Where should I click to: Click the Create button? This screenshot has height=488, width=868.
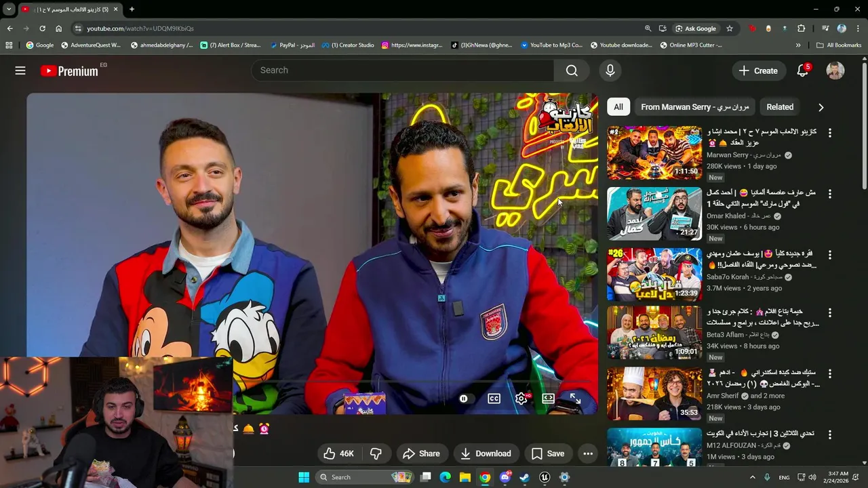pos(758,70)
